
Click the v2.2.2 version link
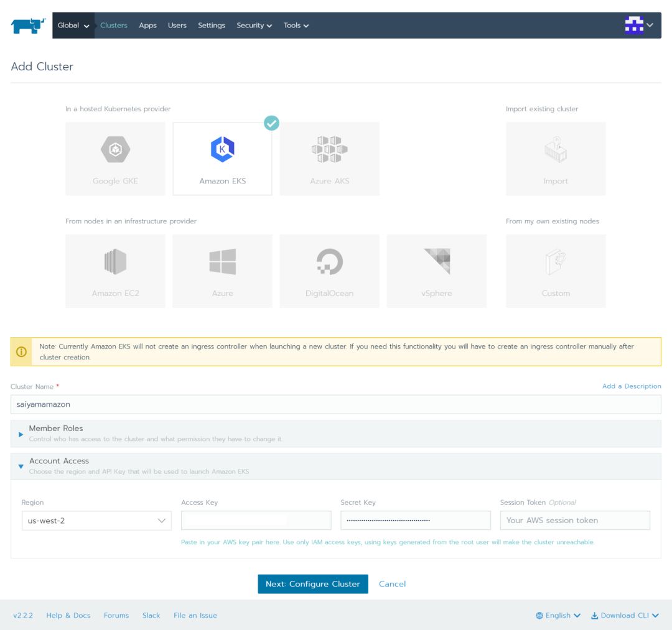tap(23, 616)
